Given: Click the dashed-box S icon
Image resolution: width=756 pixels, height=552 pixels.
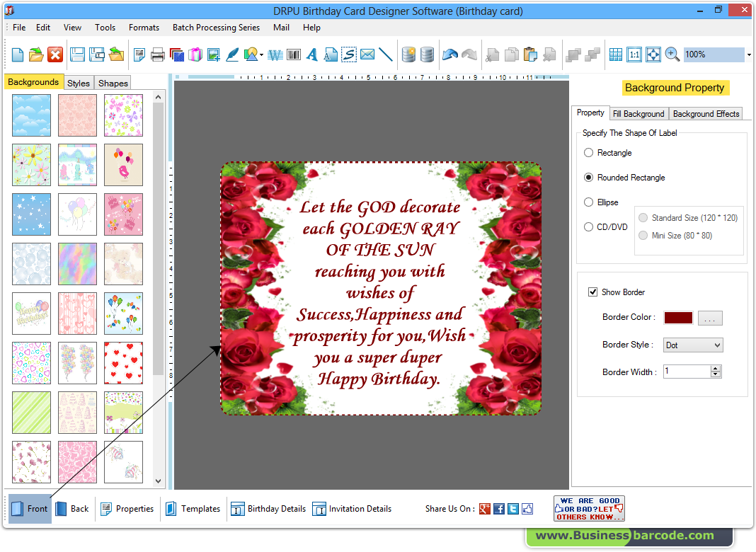Looking at the screenshot, I should coord(349,55).
